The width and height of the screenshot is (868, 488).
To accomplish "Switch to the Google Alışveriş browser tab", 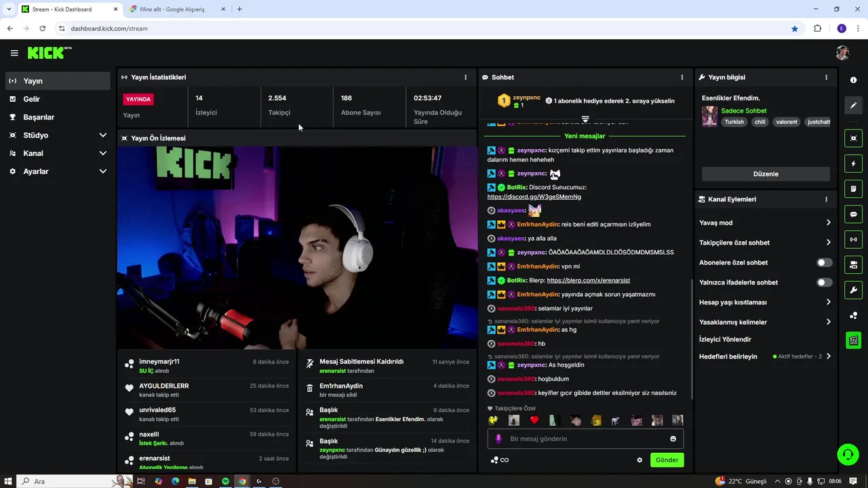I will tap(176, 9).
